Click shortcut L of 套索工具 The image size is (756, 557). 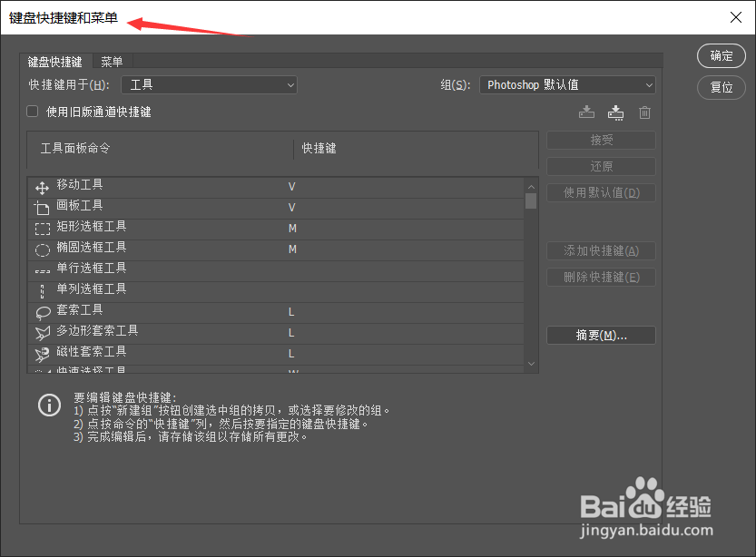(x=291, y=312)
